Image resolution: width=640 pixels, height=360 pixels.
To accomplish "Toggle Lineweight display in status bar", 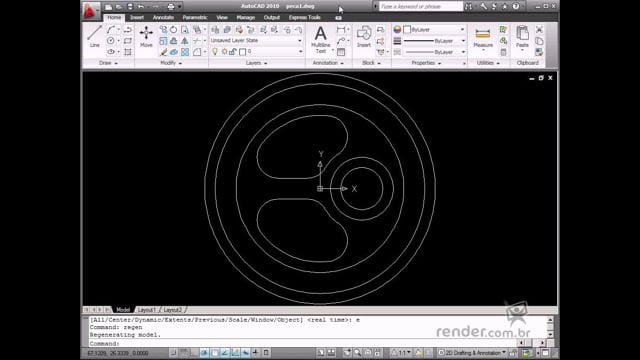I will [256, 352].
